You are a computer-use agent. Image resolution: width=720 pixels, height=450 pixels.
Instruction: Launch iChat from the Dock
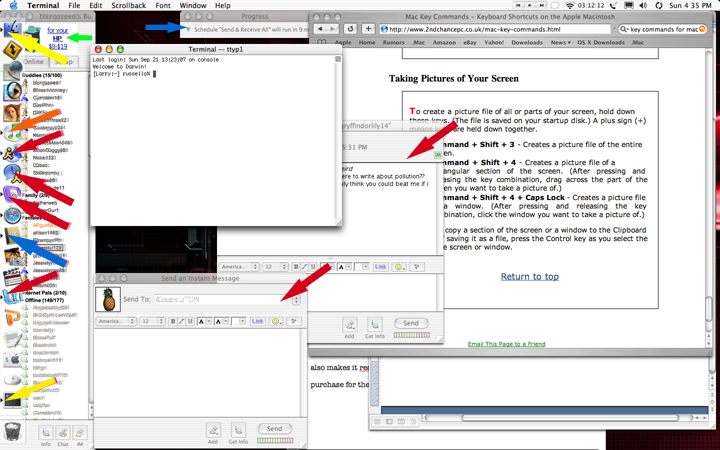tap(12, 173)
